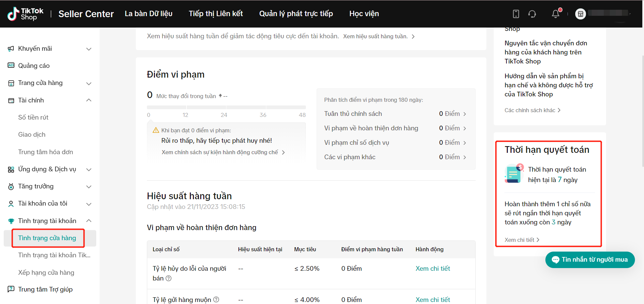Click the info icon beside Tỷ lệ gửi hàng muộn

pyautogui.click(x=216, y=299)
